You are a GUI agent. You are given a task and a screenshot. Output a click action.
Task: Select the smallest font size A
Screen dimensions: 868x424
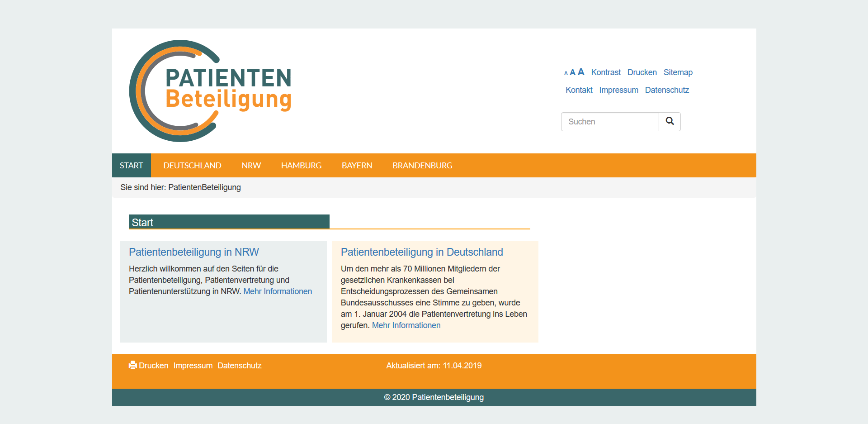coord(566,73)
